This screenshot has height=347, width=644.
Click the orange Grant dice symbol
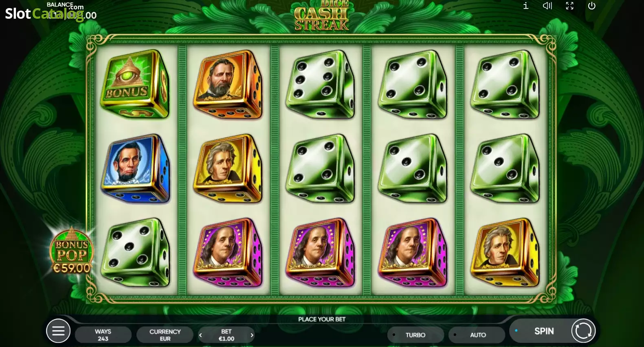click(x=227, y=84)
